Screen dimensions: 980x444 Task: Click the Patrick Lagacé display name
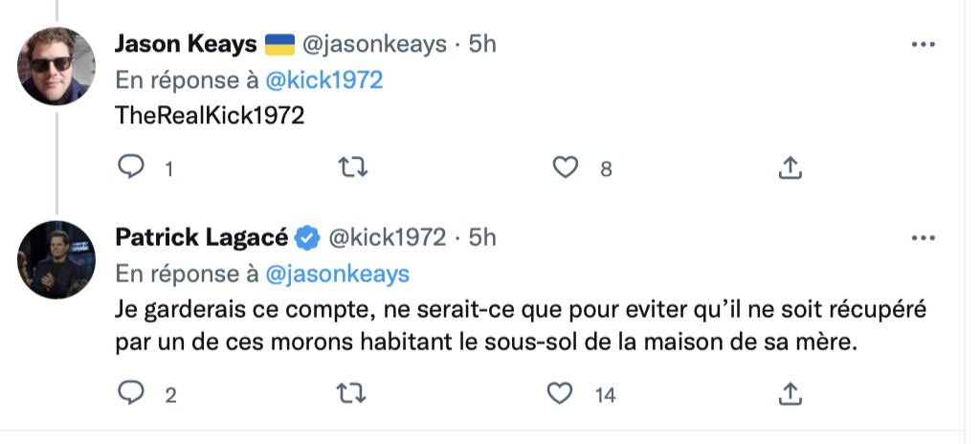pos(201,237)
